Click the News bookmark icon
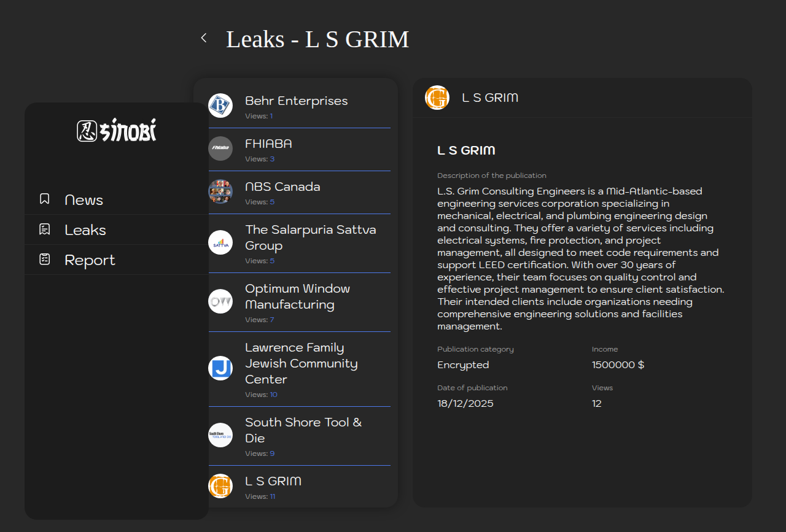This screenshot has height=532, width=786. click(x=44, y=199)
